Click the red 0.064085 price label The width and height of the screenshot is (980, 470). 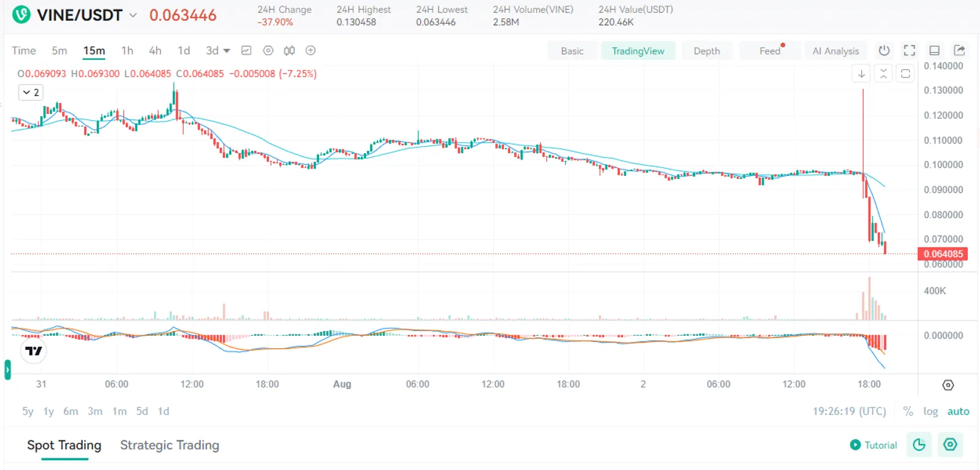[943, 254]
